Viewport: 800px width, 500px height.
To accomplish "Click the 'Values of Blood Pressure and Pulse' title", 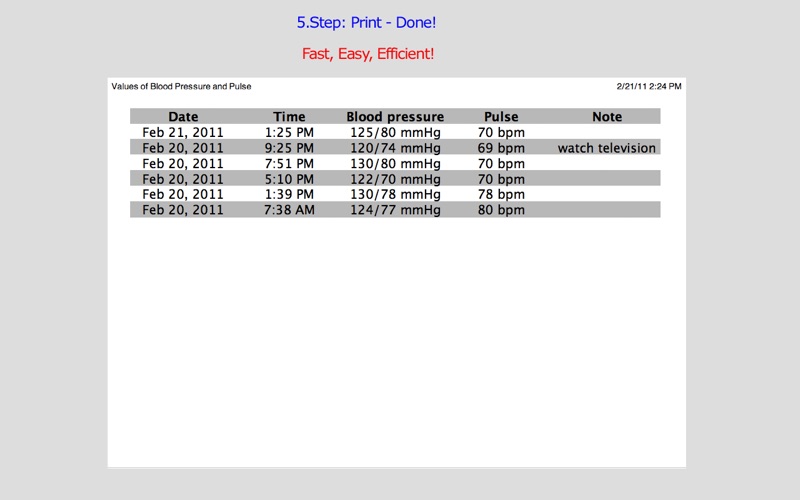I will [x=181, y=86].
